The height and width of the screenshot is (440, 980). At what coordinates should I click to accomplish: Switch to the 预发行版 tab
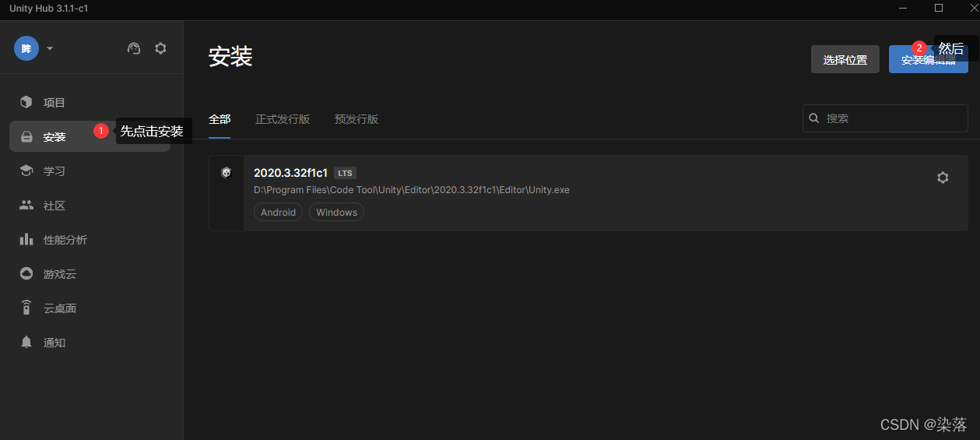(357, 119)
